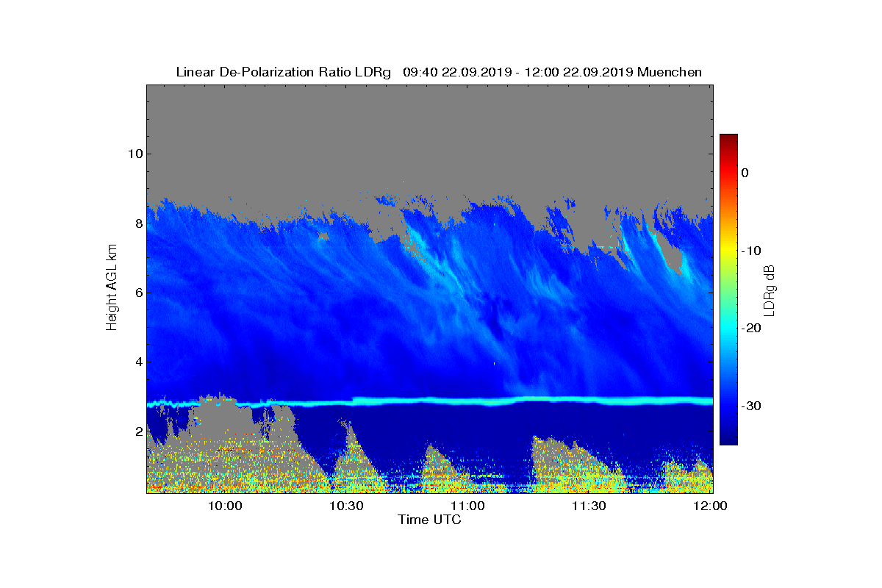Image resolution: width=882 pixels, height=588 pixels.
Task: Click the 11:00 time tick label
Action: click(x=467, y=506)
